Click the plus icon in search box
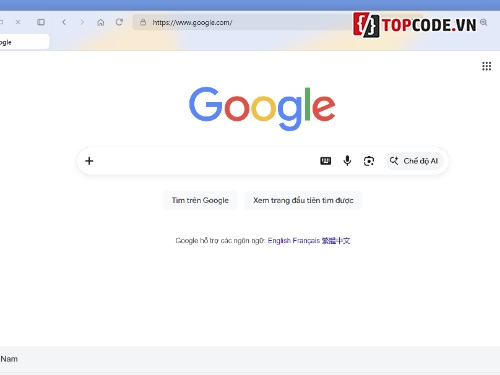This screenshot has height=375, width=500. tap(89, 161)
